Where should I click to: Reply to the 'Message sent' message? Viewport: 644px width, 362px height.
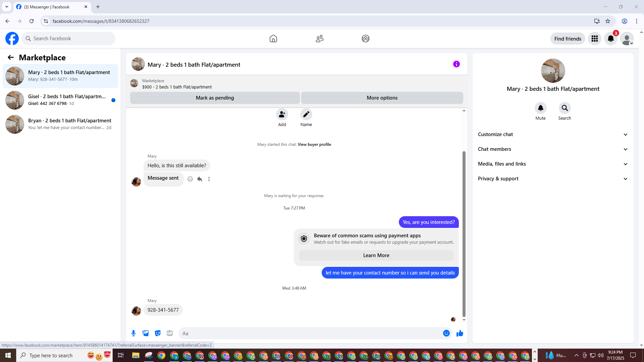tap(200, 179)
